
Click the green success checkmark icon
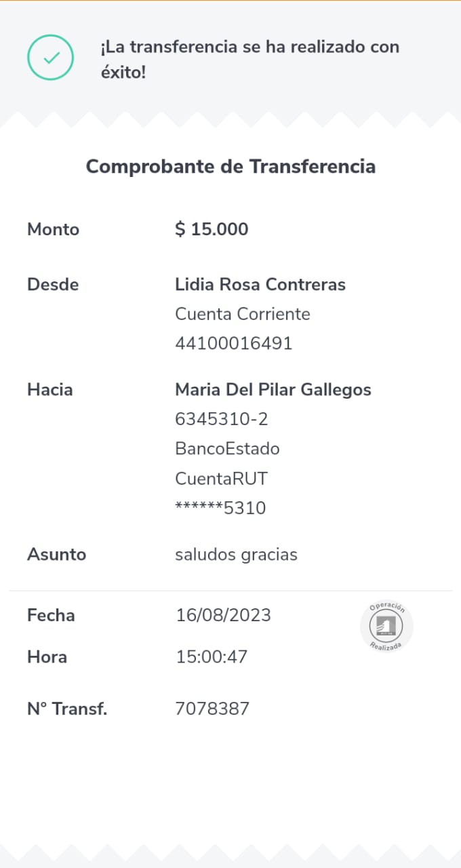pos(50,58)
